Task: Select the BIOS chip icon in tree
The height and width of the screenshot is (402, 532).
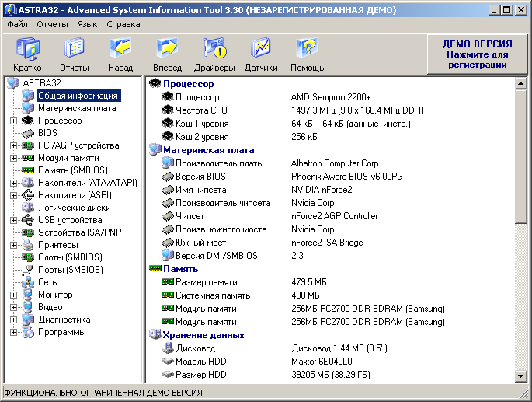Action: (28, 133)
